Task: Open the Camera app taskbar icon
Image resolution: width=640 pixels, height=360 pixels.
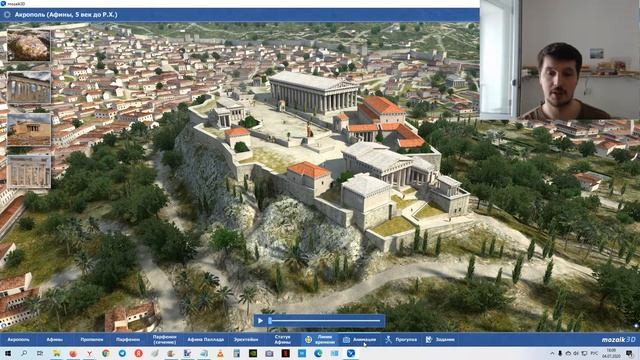Action: tap(269, 353)
